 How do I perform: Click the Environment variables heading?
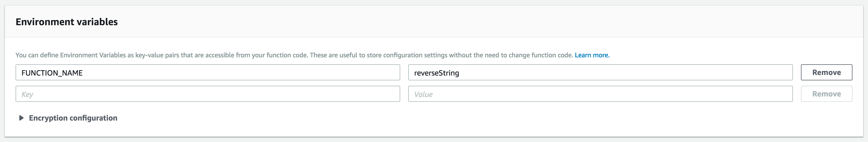[67, 22]
